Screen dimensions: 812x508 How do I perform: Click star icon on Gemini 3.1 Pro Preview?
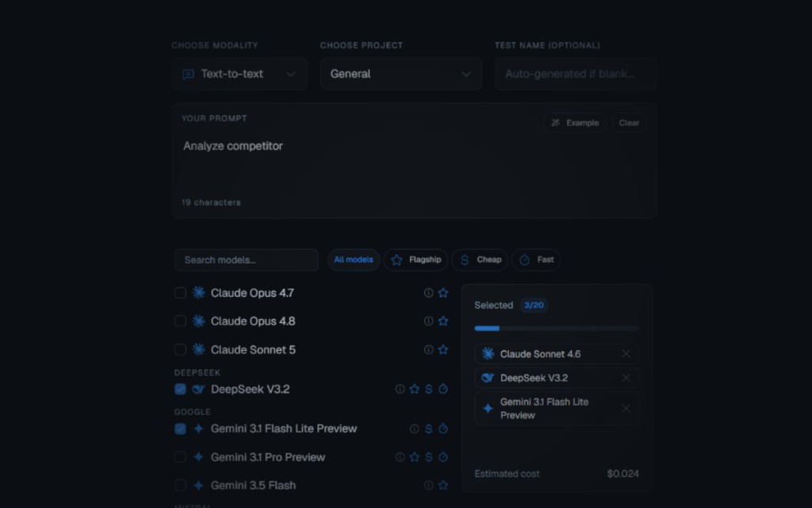(x=414, y=456)
